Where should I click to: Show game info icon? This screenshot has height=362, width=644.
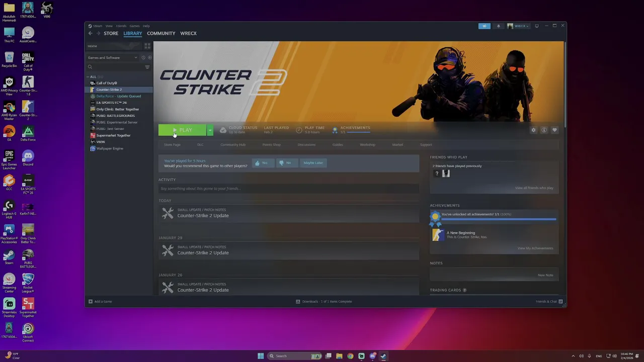[544, 130]
